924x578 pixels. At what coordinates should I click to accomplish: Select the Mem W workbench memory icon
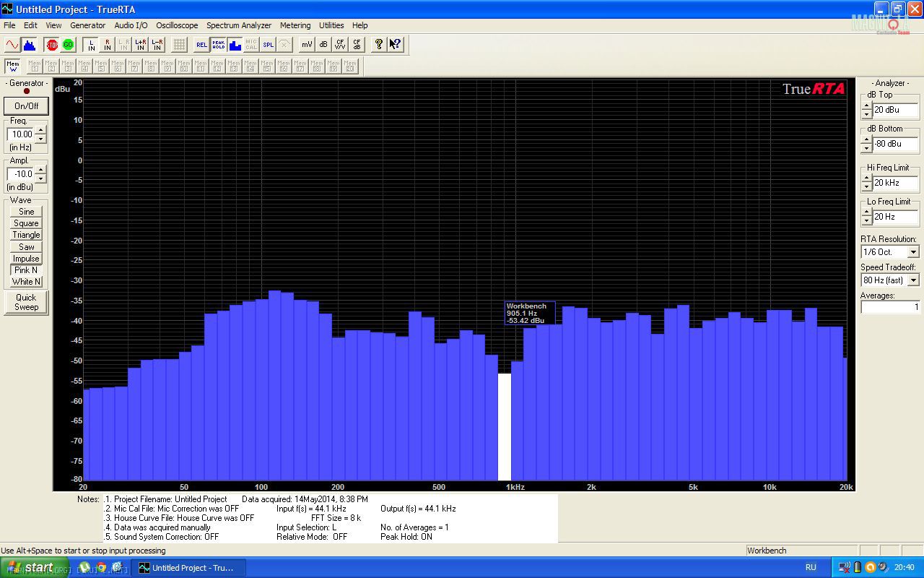pos(13,66)
